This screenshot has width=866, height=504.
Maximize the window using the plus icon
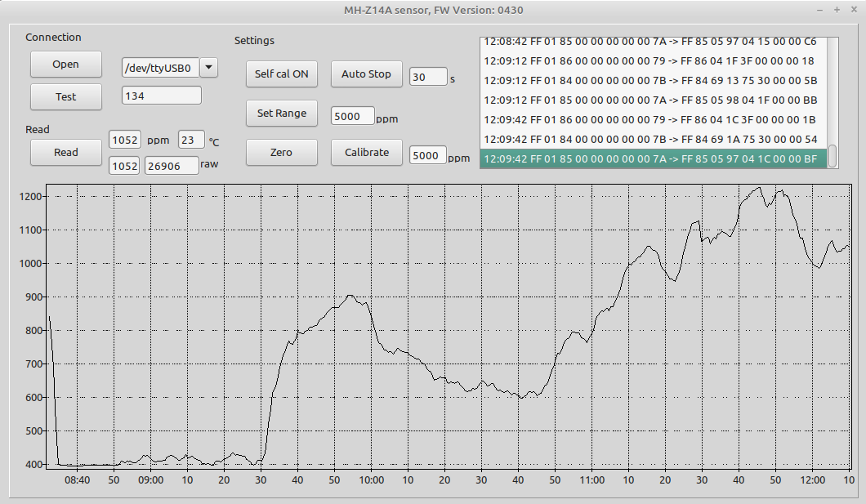[x=837, y=10]
